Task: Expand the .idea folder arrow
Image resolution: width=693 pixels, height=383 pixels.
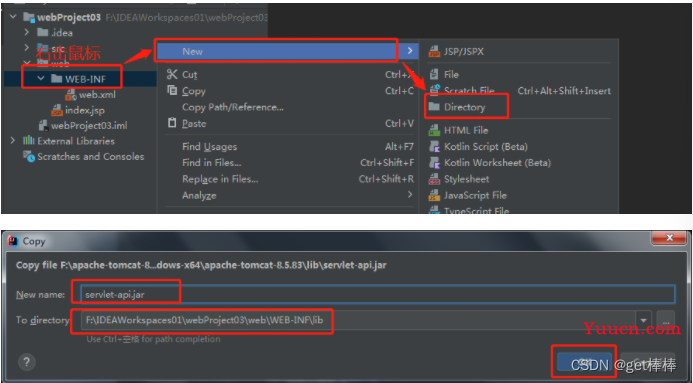Action: click(27, 32)
